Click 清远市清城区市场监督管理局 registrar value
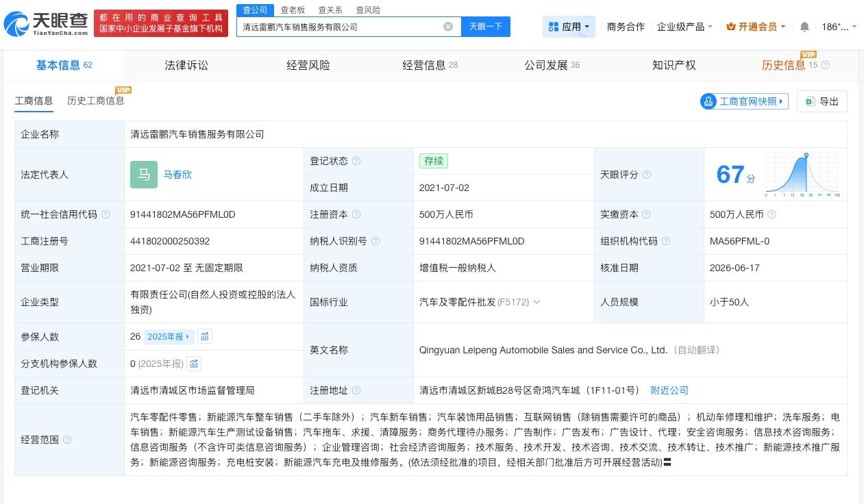Image resolution: width=864 pixels, height=504 pixels. click(x=193, y=390)
